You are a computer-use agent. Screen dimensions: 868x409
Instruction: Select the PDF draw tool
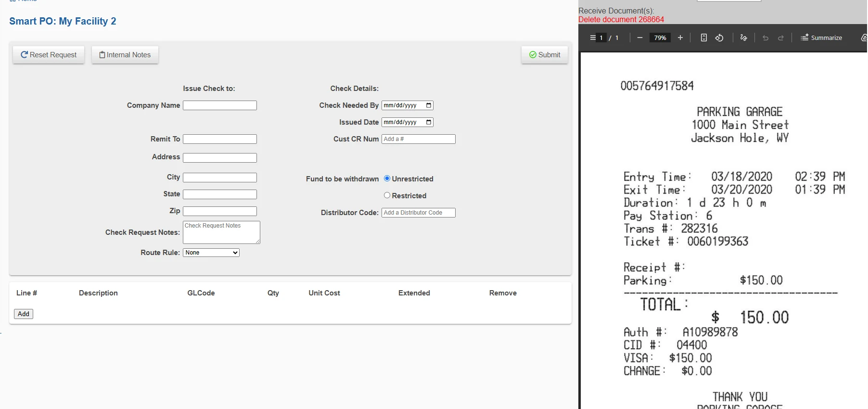(x=744, y=38)
